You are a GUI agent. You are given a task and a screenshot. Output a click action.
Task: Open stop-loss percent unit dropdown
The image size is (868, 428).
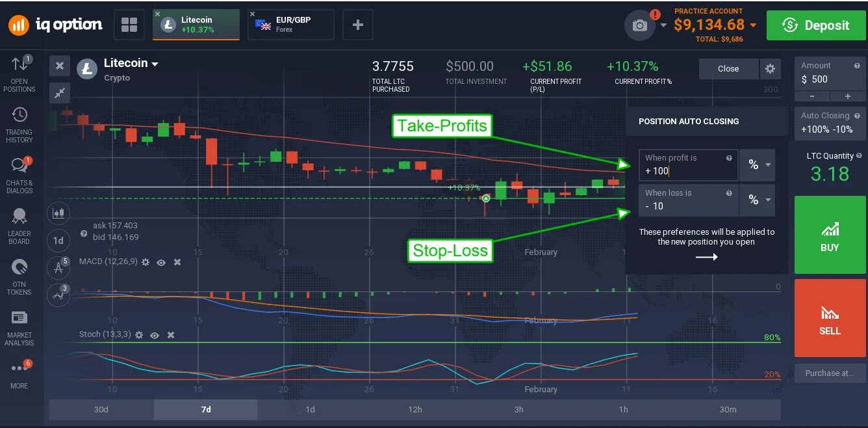tap(757, 200)
